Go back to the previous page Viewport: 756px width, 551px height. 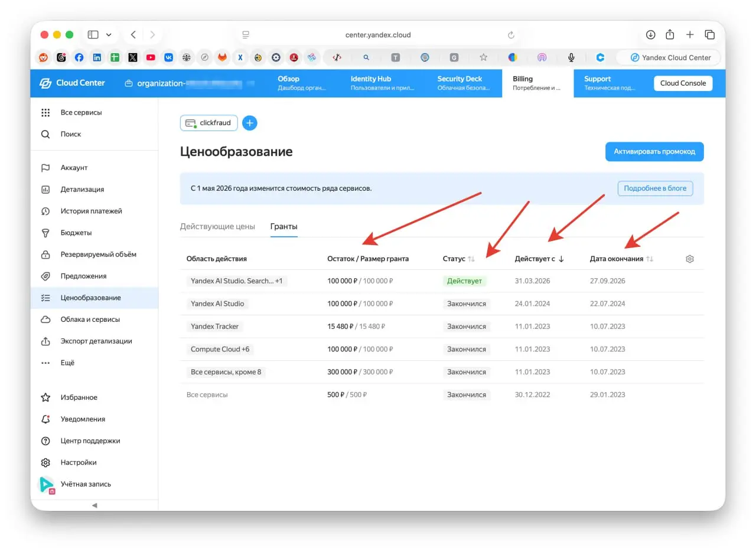coord(133,35)
